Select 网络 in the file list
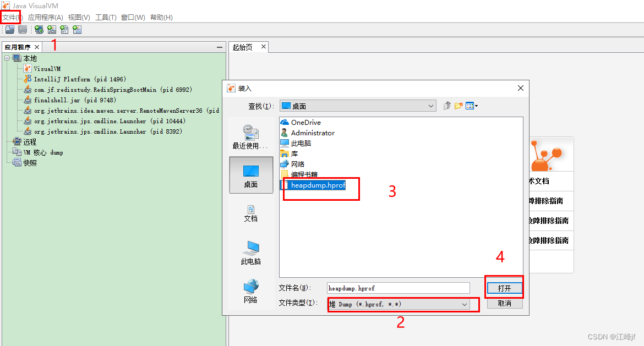Viewport: 644px width, 346px height. click(x=292, y=164)
